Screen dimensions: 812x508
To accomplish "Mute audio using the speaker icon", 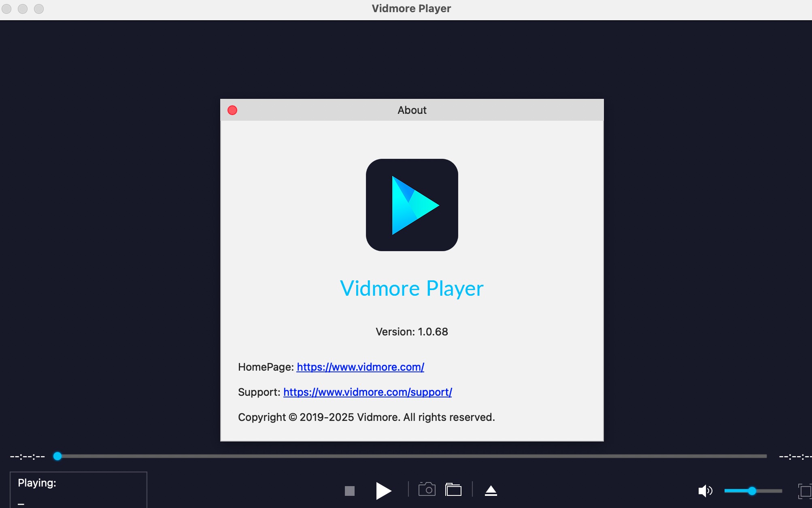I will coord(705,491).
